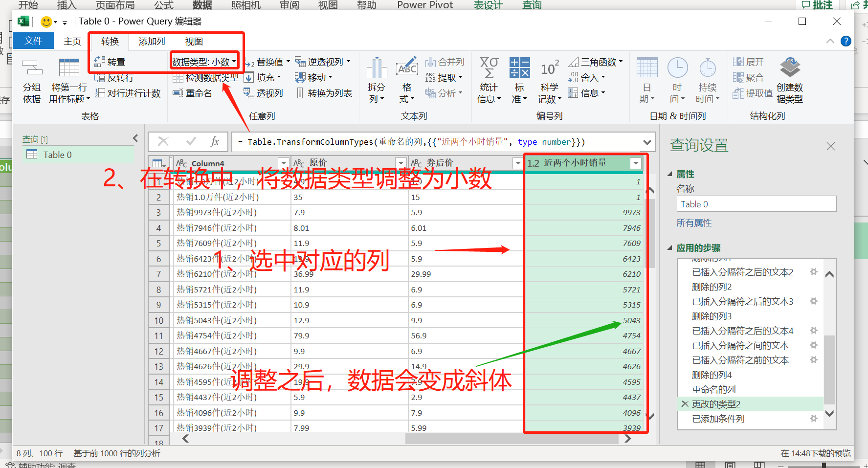Click the All Properties (所有属性) link
Image resolution: width=868 pixels, height=468 pixels.
(x=694, y=223)
